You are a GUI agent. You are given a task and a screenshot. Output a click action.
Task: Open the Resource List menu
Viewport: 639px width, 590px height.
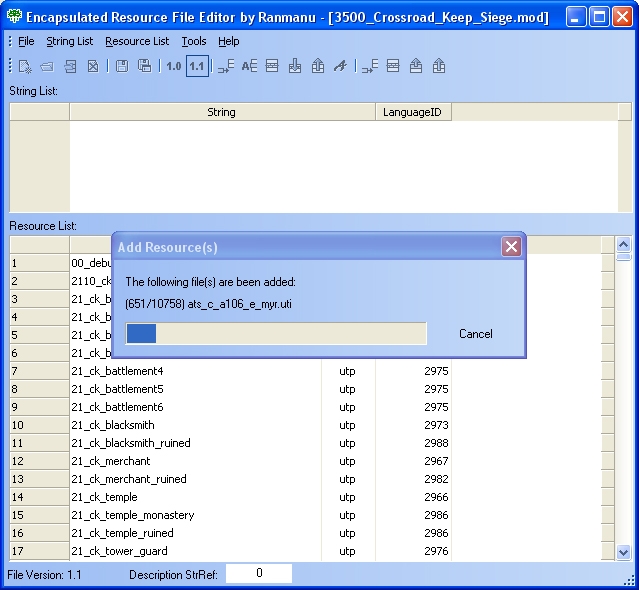point(137,41)
